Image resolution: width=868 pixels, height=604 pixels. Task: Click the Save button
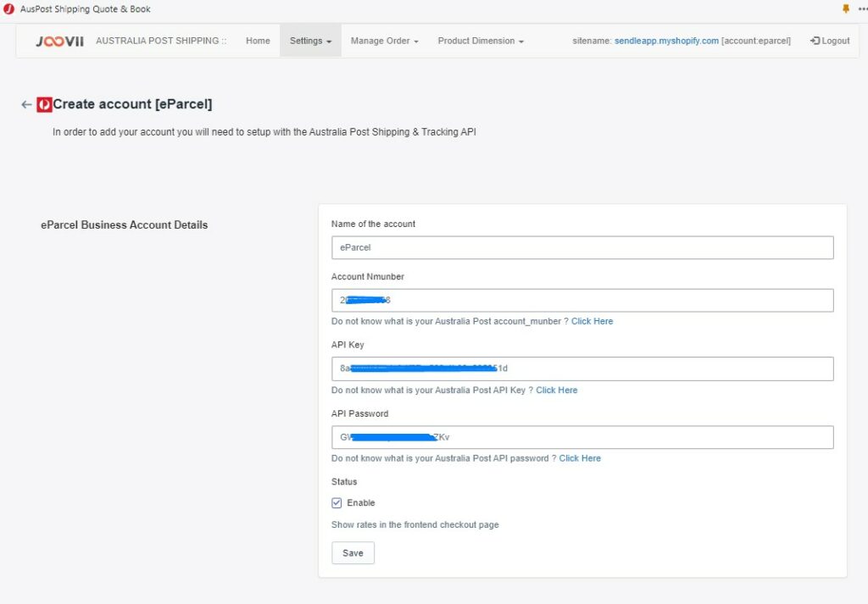[353, 552]
